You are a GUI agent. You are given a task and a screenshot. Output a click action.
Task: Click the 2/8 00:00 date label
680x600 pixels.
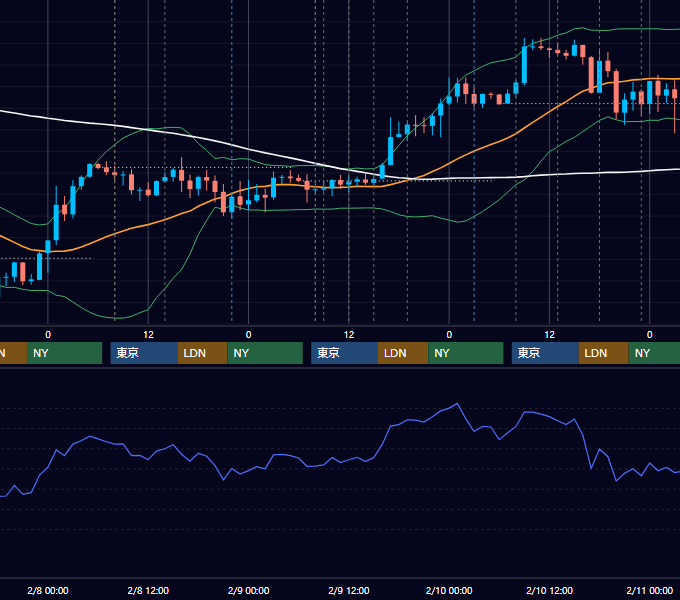48,590
